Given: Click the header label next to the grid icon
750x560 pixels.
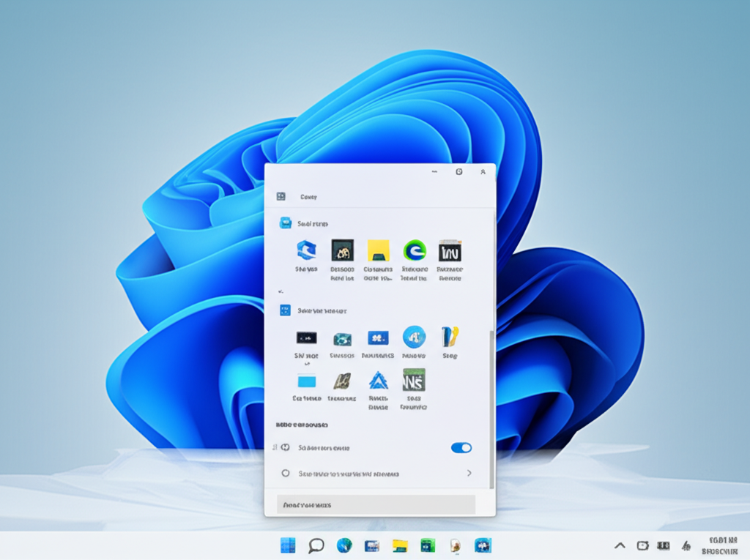Looking at the screenshot, I should [308, 197].
